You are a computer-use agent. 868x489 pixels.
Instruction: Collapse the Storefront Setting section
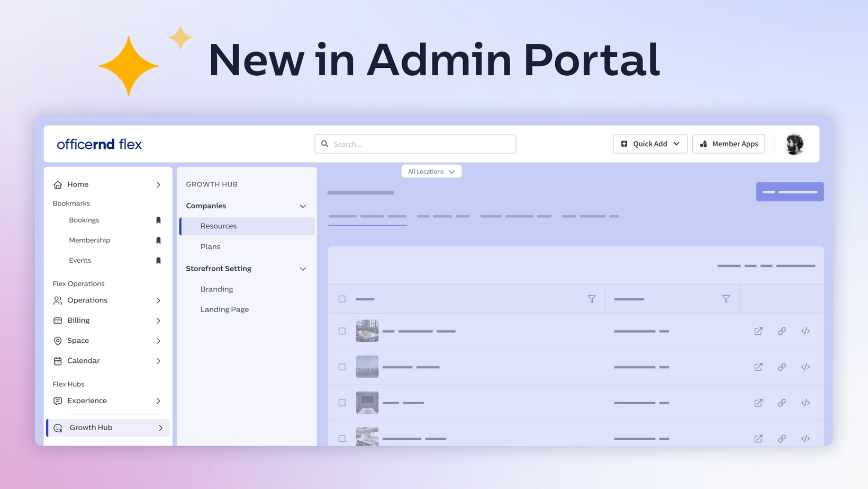tap(303, 269)
